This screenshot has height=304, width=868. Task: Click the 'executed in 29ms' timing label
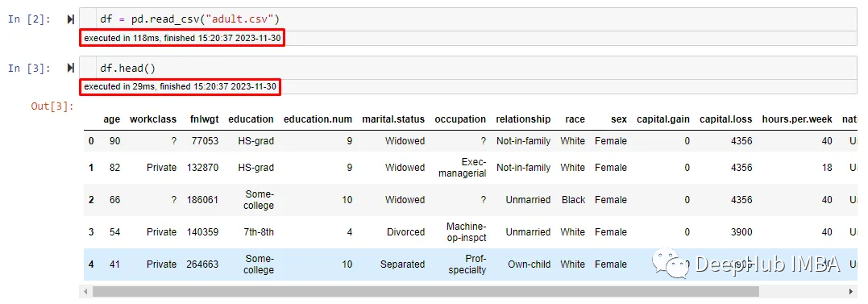(180, 87)
